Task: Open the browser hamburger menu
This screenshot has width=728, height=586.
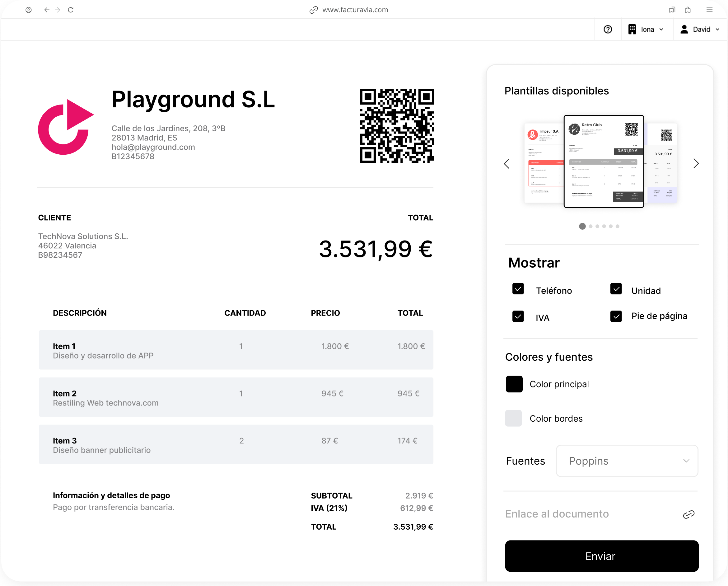Action: pos(709,10)
